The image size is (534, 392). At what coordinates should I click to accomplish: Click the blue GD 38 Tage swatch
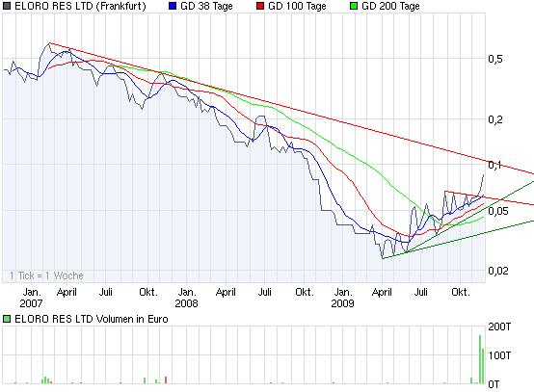coord(173,6)
